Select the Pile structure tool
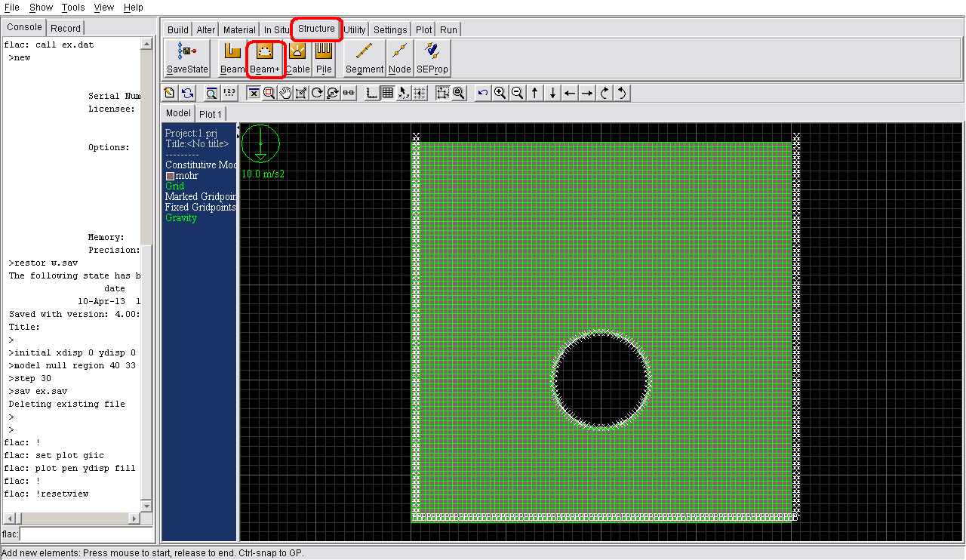The image size is (966, 560). point(324,58)
